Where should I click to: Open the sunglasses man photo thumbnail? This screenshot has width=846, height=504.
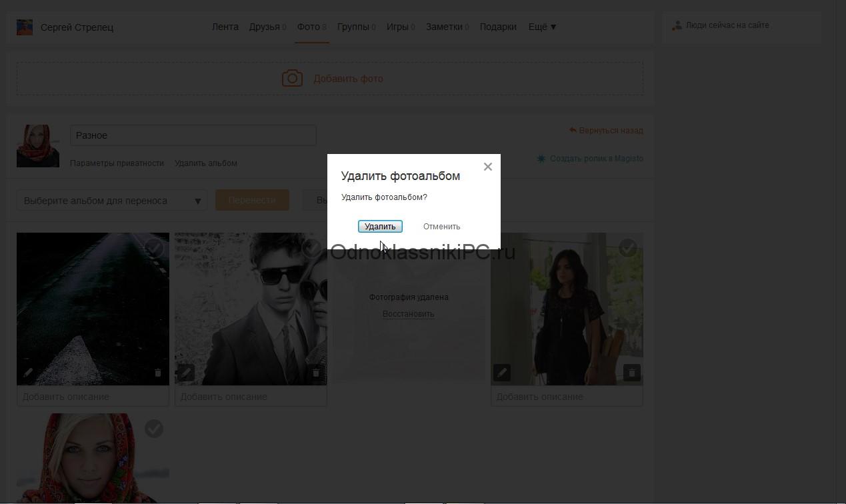click(251, 309)
